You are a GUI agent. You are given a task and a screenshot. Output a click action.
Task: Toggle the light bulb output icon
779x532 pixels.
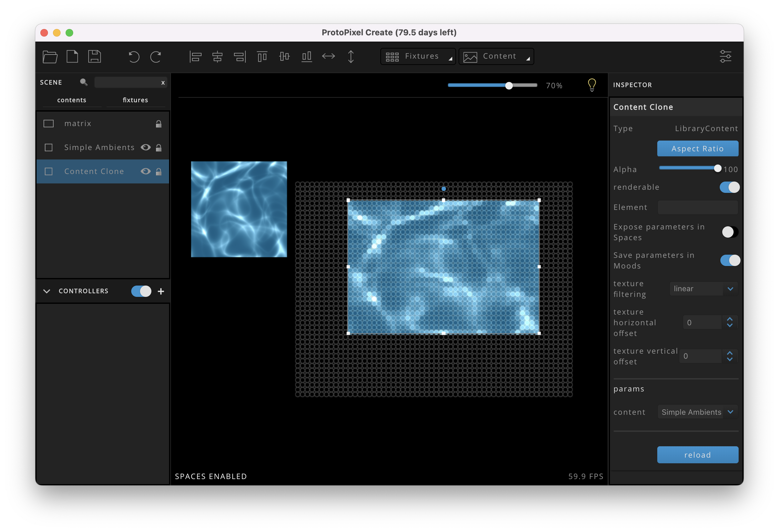[x=592, y=85]
